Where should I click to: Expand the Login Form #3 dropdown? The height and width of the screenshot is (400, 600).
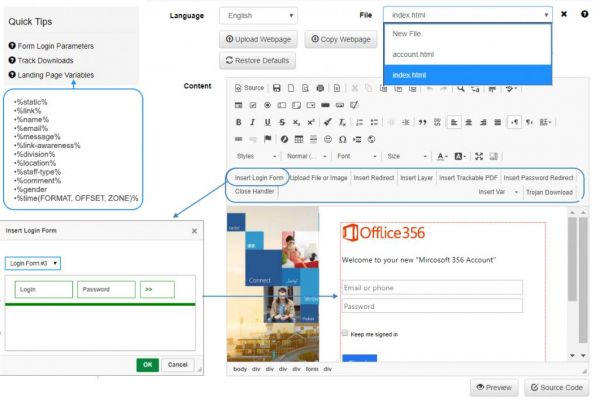pos(32,263)
